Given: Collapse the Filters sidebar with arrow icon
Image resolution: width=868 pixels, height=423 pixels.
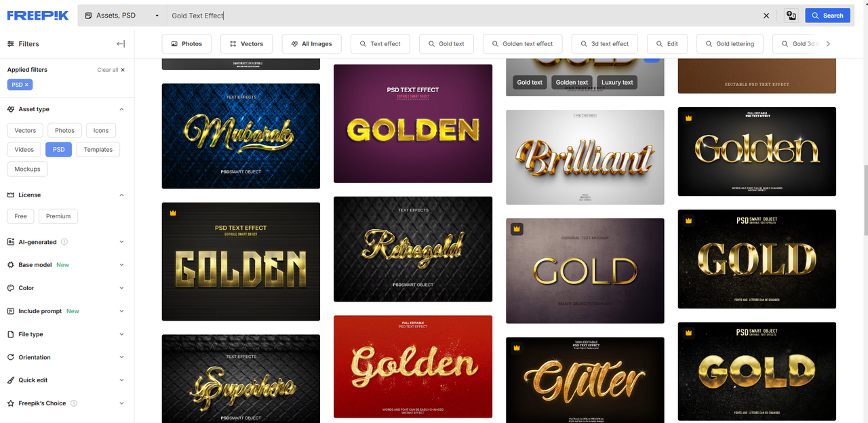Looking at the screenshot, I should [121, 43].
